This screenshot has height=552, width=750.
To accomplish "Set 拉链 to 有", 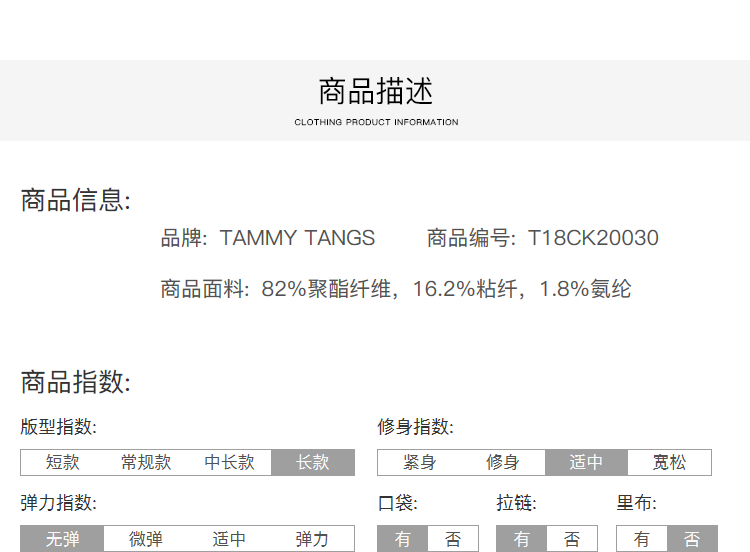I will pos(522,539).
